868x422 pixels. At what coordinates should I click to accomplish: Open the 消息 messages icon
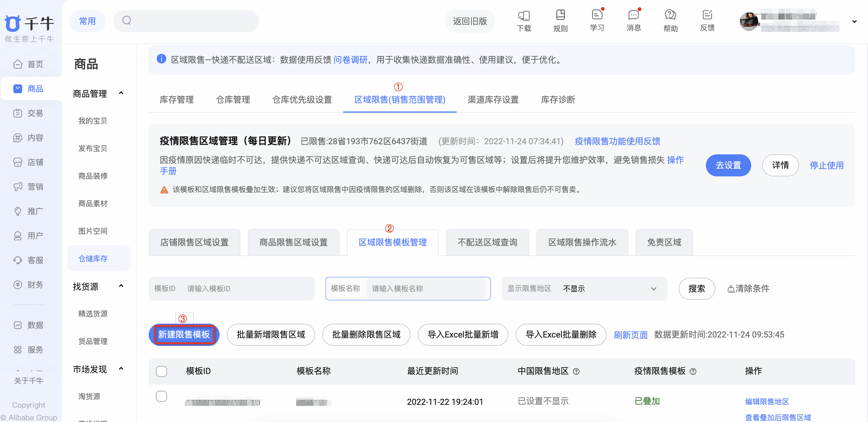click(633, 20)
